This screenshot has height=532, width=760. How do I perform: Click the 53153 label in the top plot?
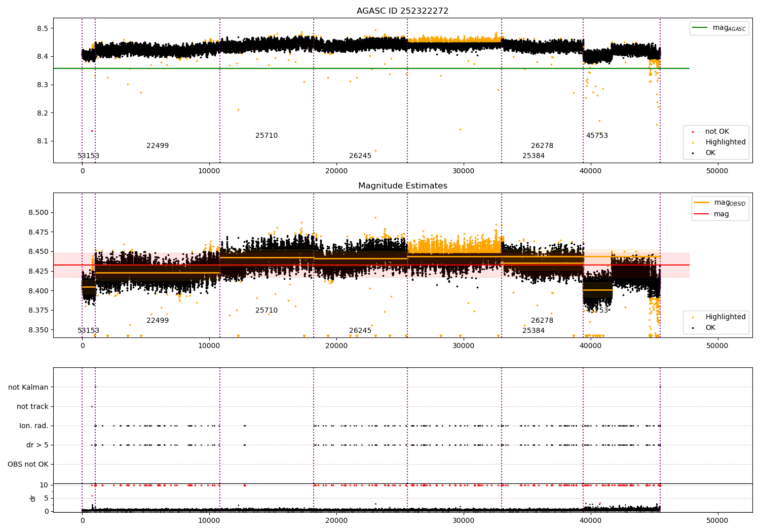tap(88, 156)
